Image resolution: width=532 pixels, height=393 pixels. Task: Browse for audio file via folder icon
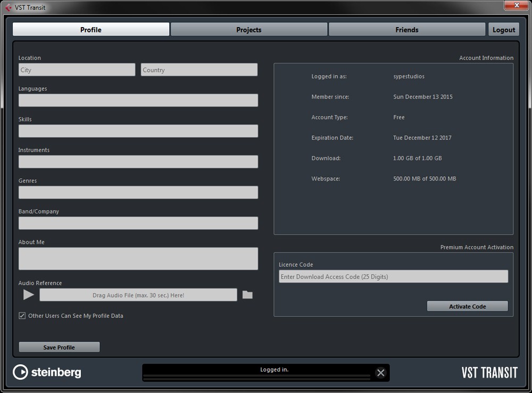pos(247,295)
